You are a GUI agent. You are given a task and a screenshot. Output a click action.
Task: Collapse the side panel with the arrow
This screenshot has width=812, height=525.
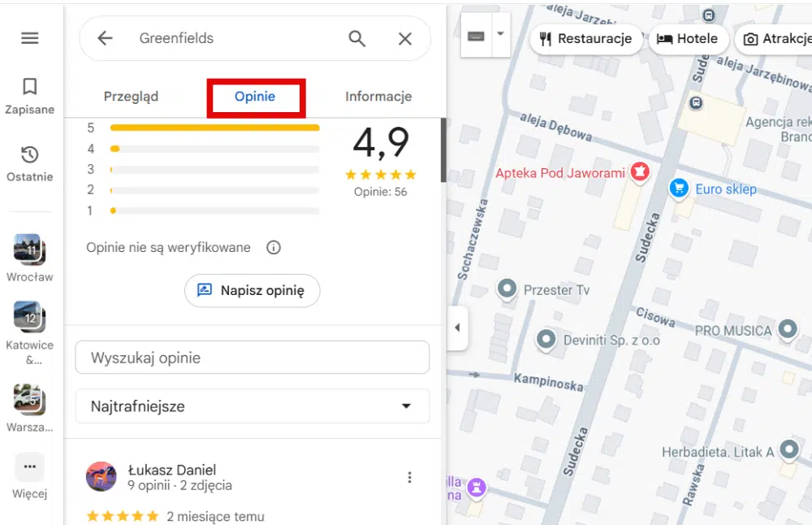click(x=457, y=328)
